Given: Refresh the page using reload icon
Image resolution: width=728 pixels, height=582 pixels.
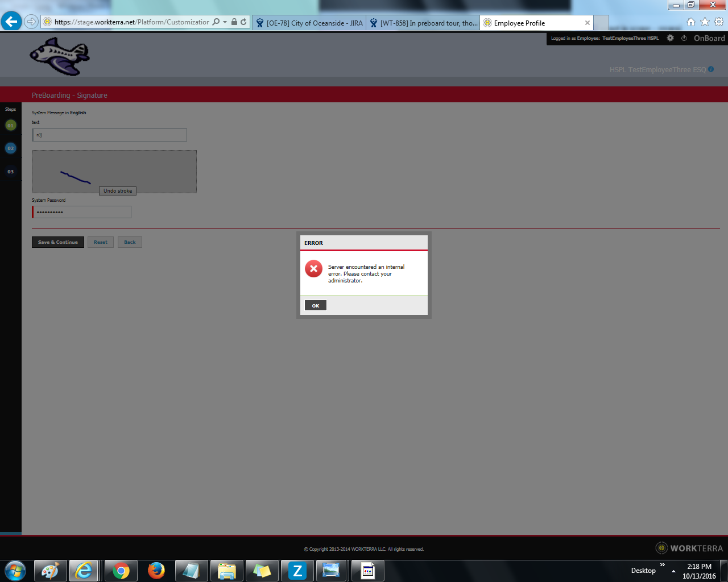Looking at the screenshot, I should [x=243, y=22].
